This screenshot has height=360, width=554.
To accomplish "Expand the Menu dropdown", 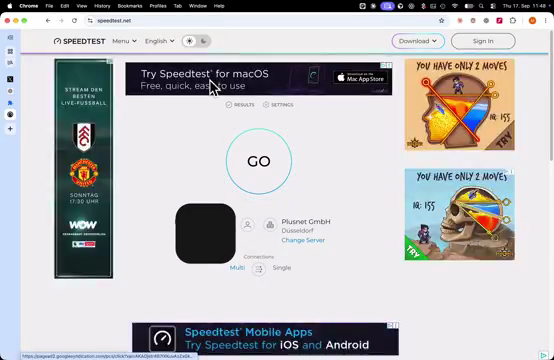I will (124, 41).
